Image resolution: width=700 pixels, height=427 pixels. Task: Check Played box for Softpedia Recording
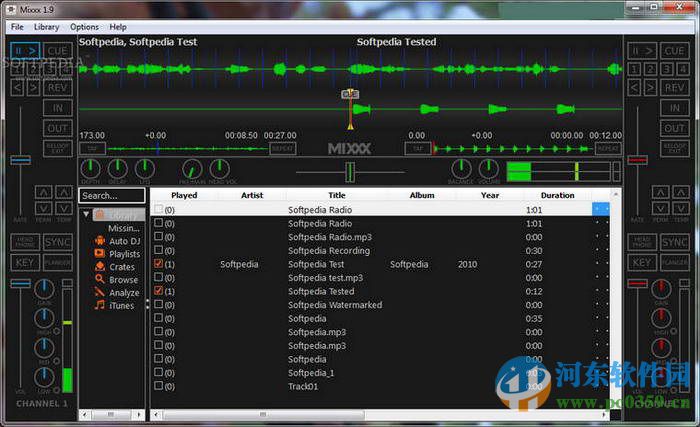coord(158,250)
